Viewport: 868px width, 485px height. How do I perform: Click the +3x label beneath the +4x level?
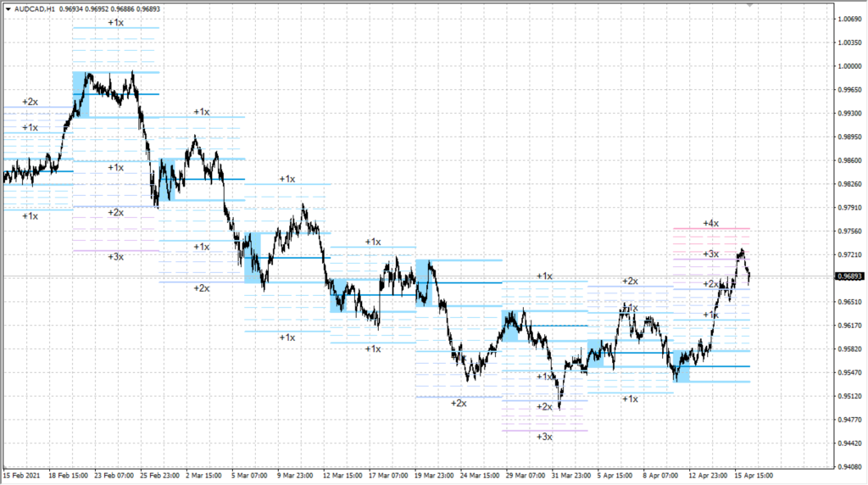[710, 254]
